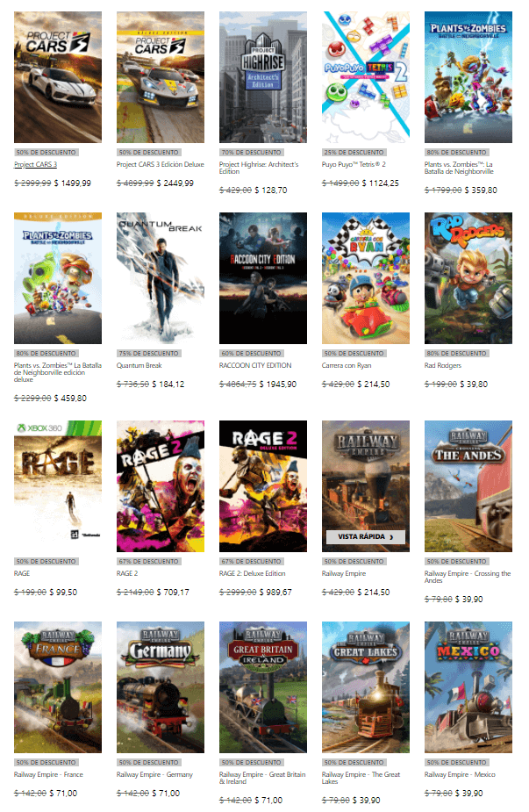529x812 pixels.
Task: Select the Railway Empire Mexico cover image
Action: (468, 687)
